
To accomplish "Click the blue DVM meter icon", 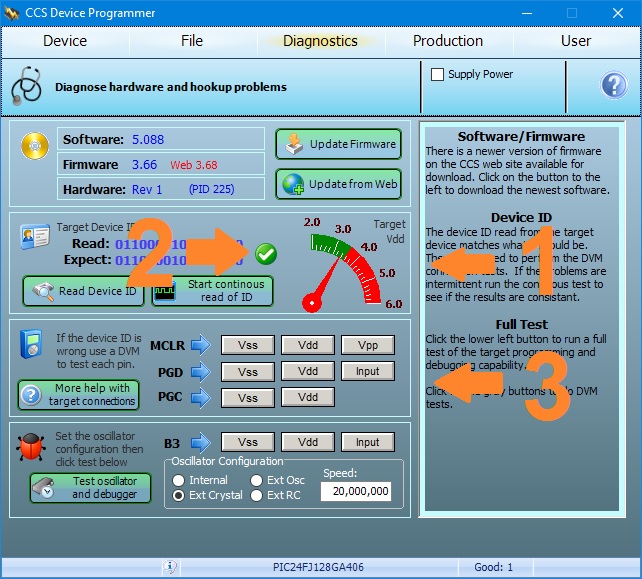I will click(x=31, y=343).
